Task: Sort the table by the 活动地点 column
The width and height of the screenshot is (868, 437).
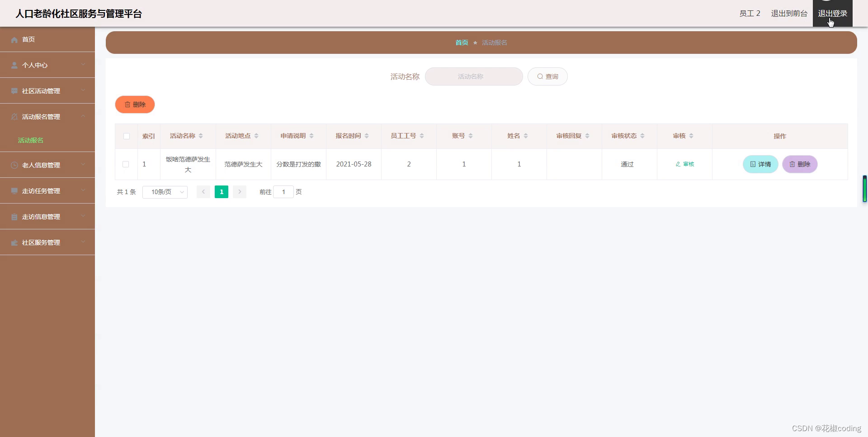Action: point(256,136)
